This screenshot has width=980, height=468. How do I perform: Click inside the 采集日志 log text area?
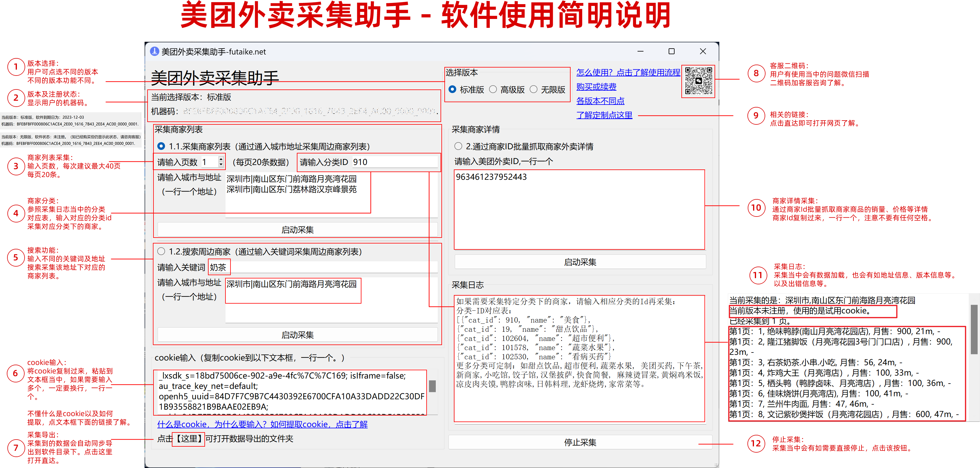point(579,359)
